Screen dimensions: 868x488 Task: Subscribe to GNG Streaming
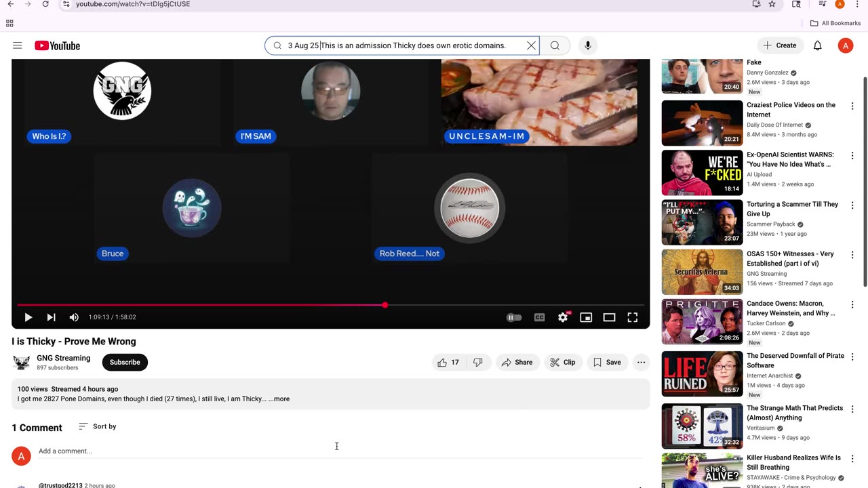point(125,363)
